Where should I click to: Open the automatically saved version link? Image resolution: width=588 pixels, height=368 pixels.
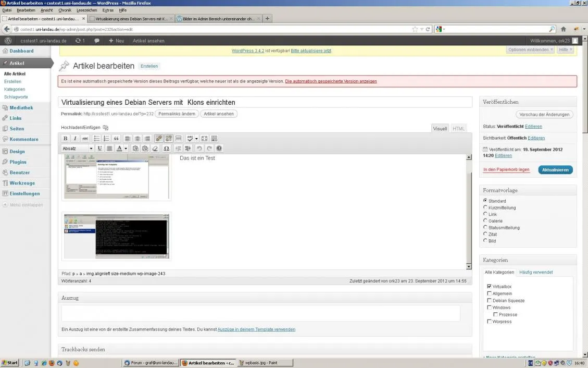point(331,81)
